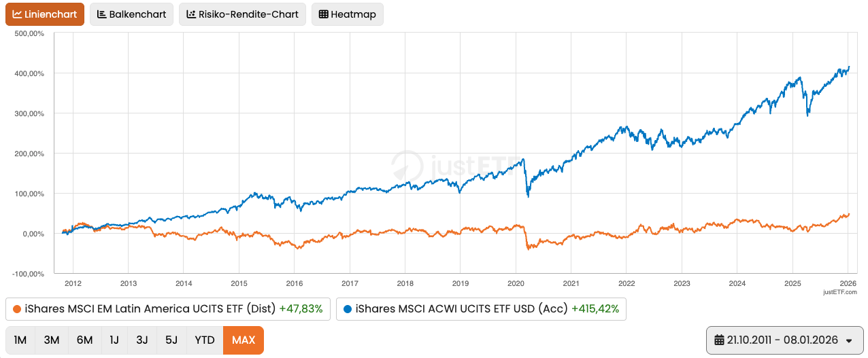Image resolution: width=868 pixels, height=358 pixels.
Task: Select the MAX time range
Action: [x=243, y=340]
